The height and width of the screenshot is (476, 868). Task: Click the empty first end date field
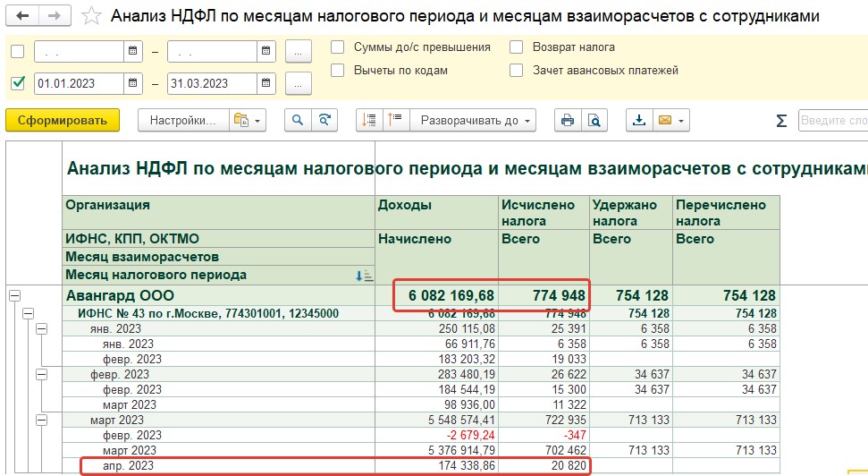212,52
